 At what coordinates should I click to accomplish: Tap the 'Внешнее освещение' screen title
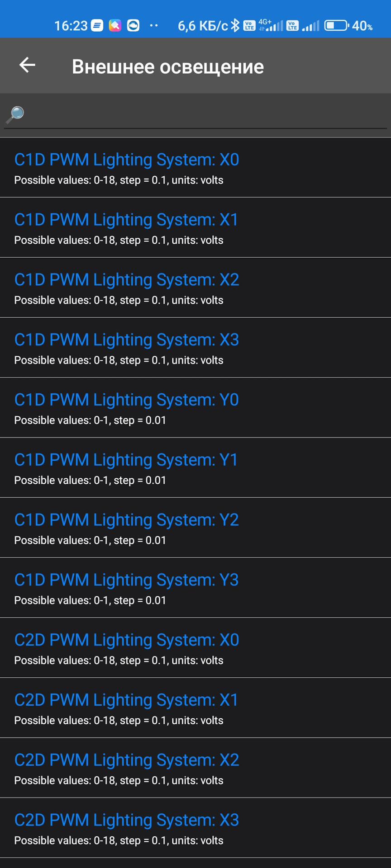point(168,66)
